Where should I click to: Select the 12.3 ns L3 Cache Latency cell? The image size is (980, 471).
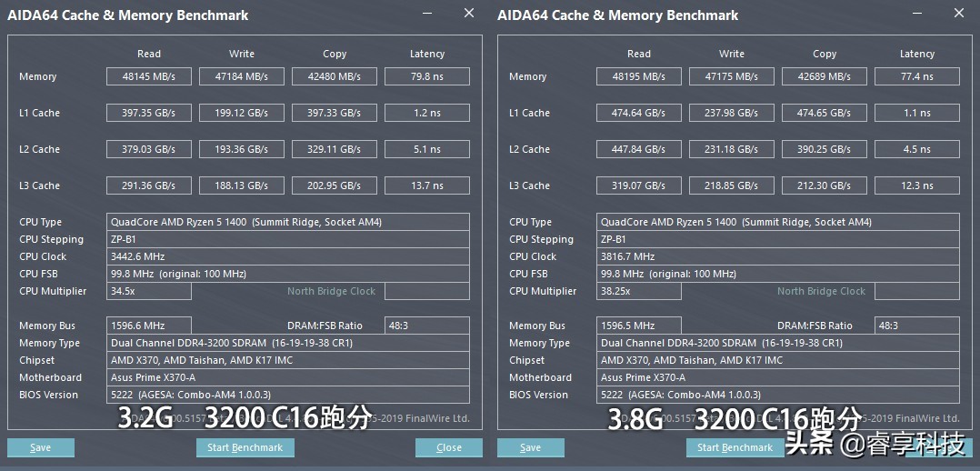click(916, 185)
